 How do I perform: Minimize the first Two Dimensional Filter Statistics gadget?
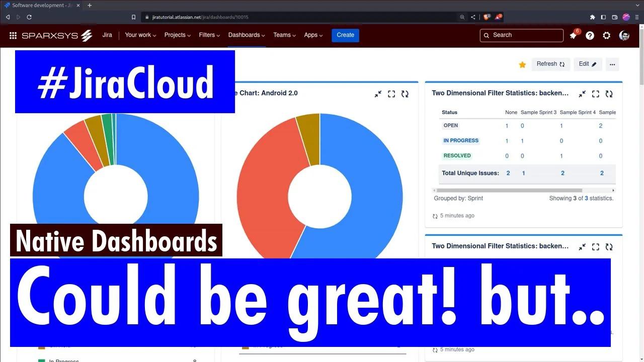point(582,94)
